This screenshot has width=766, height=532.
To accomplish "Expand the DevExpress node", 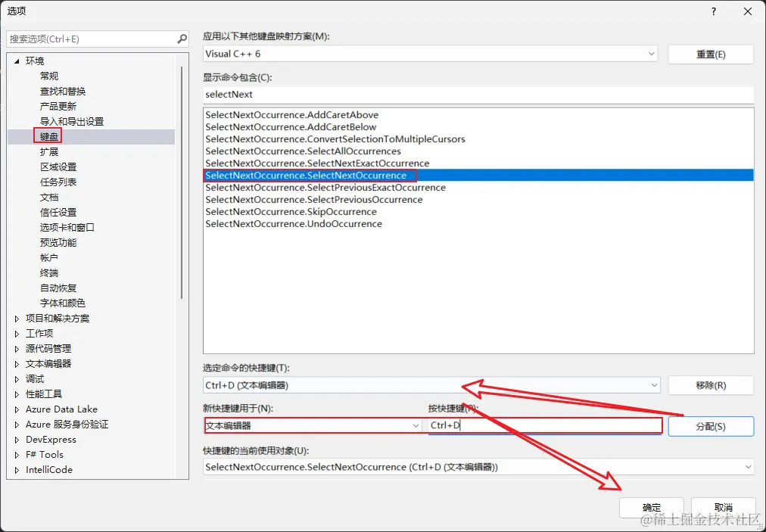I will [x=17, y=440].
